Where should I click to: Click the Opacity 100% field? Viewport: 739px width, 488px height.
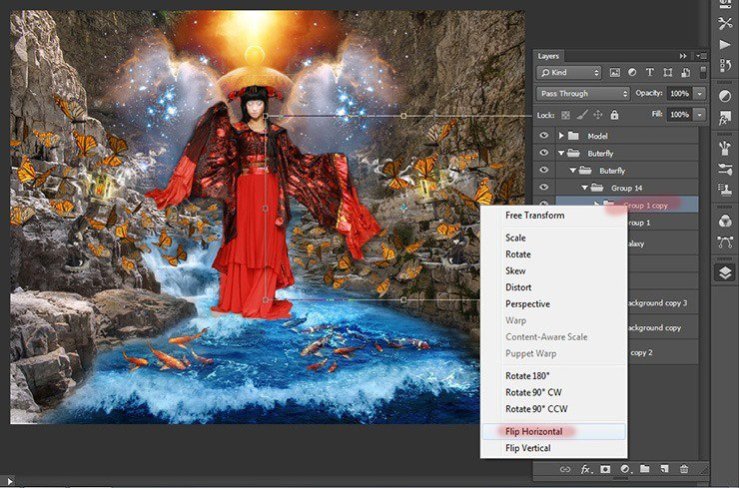[680, 93]
